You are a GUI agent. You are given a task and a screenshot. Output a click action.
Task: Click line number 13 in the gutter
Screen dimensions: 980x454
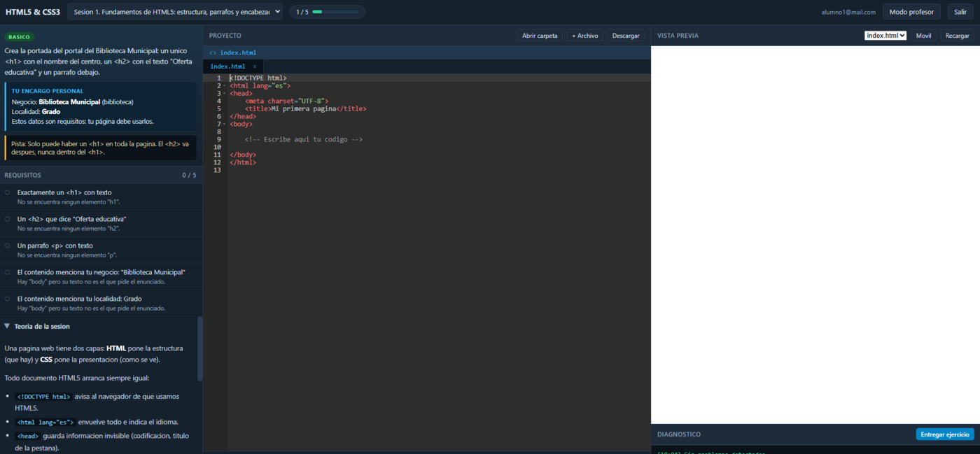pos(218,170)
